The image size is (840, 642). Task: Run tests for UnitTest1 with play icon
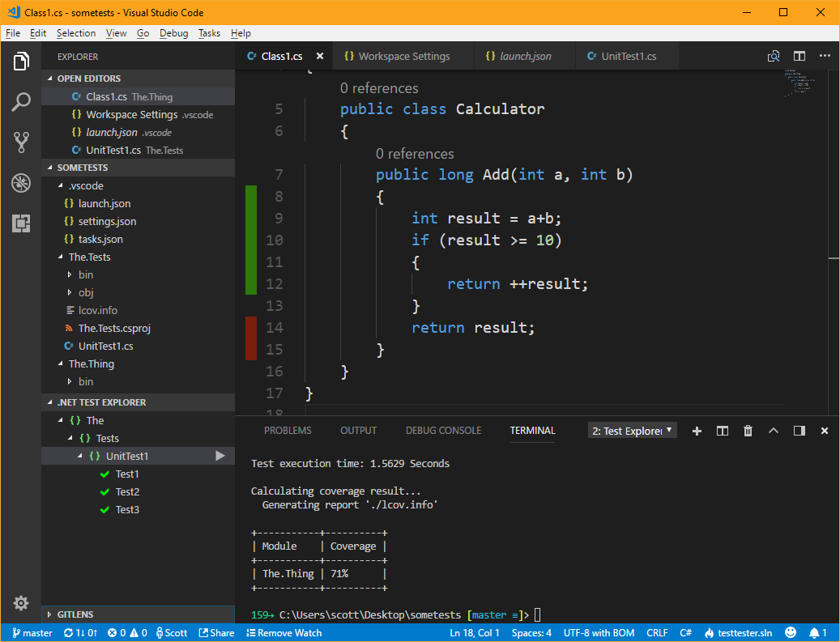click(220, 456)
